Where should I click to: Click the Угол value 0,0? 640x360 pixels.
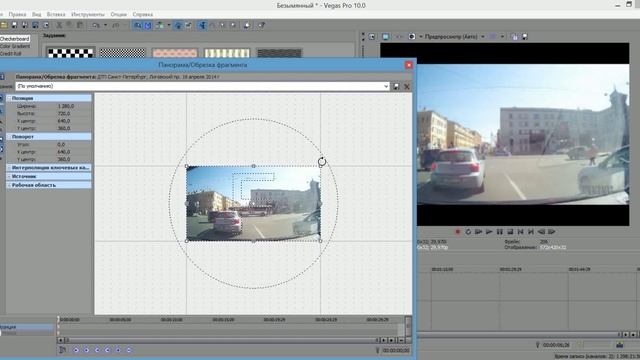(x=61, y=144)
